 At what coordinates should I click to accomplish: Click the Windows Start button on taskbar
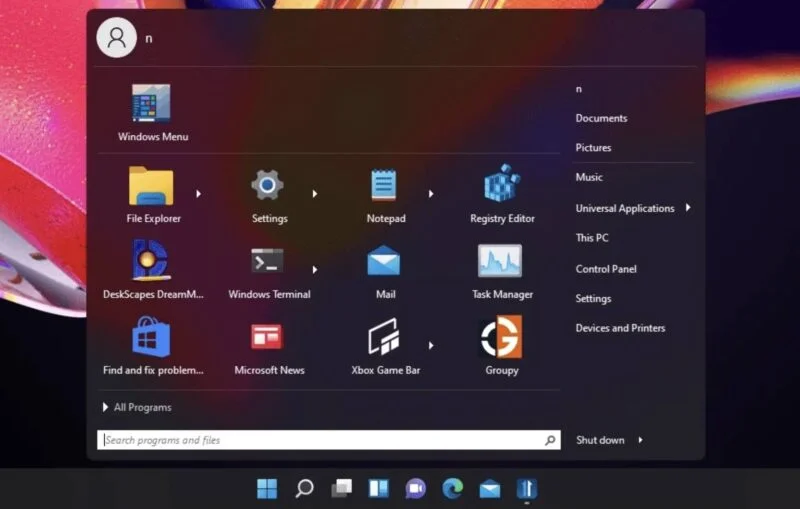pyautogui.click(x=267, y=489)
